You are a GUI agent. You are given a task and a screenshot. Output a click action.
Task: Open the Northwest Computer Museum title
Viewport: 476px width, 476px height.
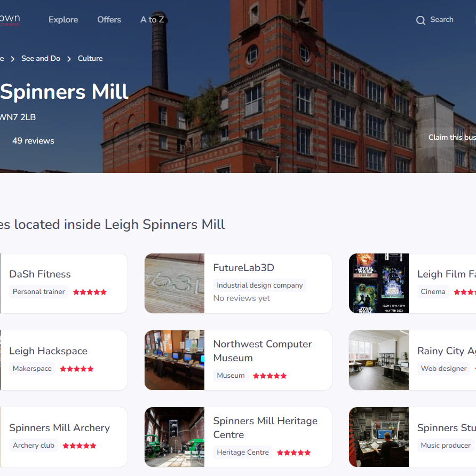[x=263, y=351]
